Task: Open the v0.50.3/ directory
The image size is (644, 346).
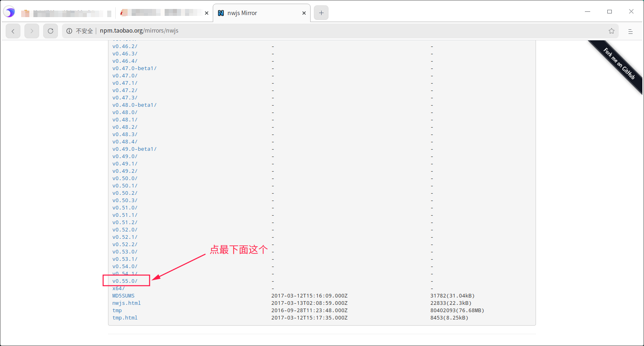Action: 125,201
